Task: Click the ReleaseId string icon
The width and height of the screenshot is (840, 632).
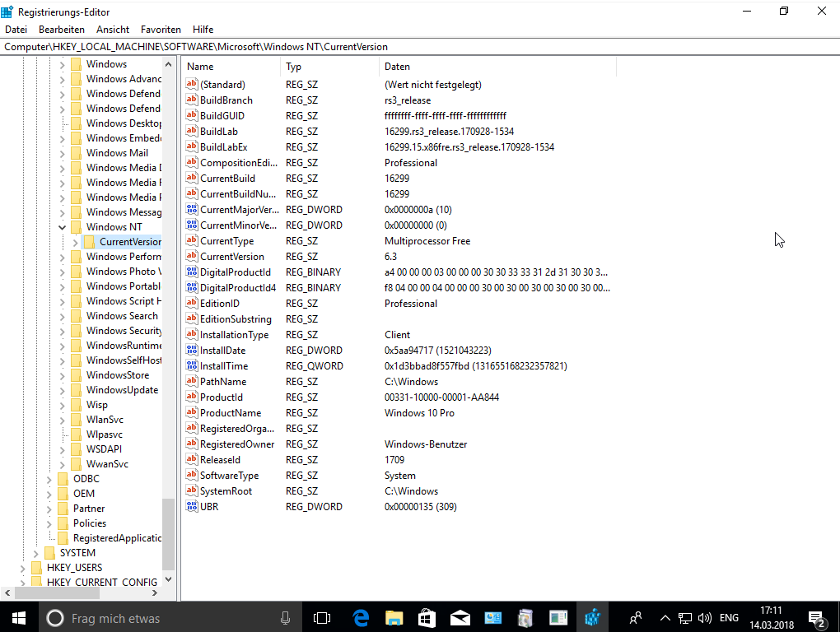Action: pos(192,459)
